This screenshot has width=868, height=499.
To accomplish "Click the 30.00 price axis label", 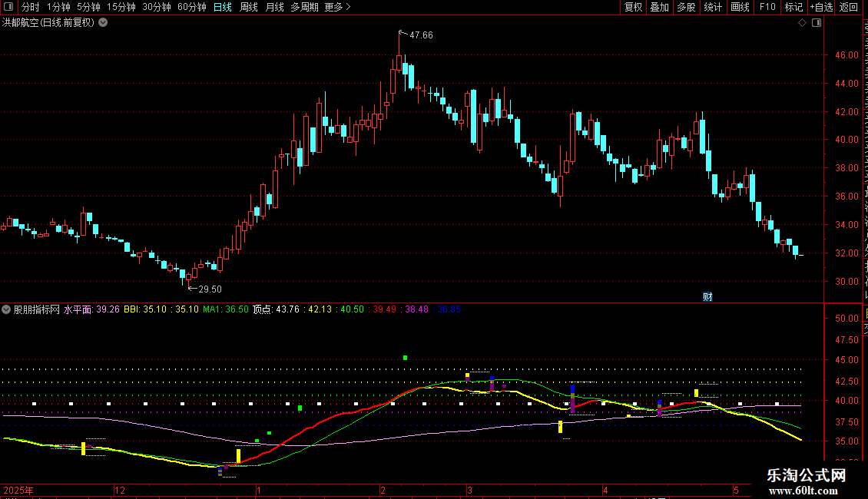I will 847,282.
